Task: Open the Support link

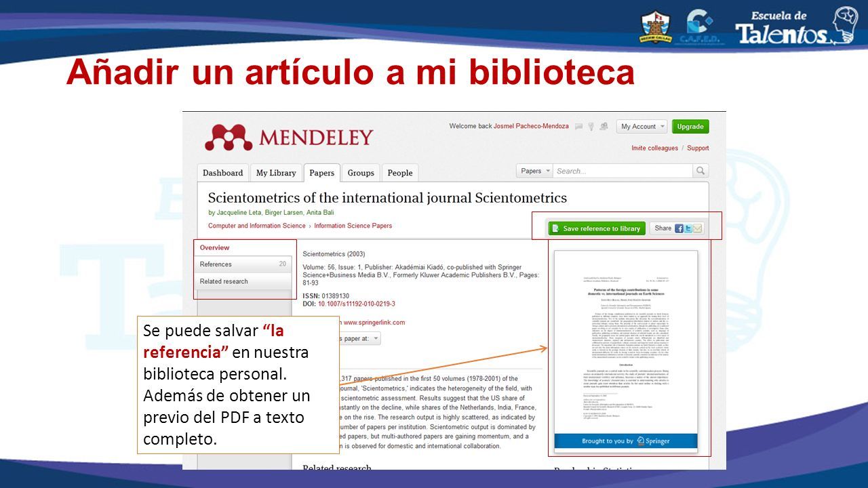Action: pos(698,148)
